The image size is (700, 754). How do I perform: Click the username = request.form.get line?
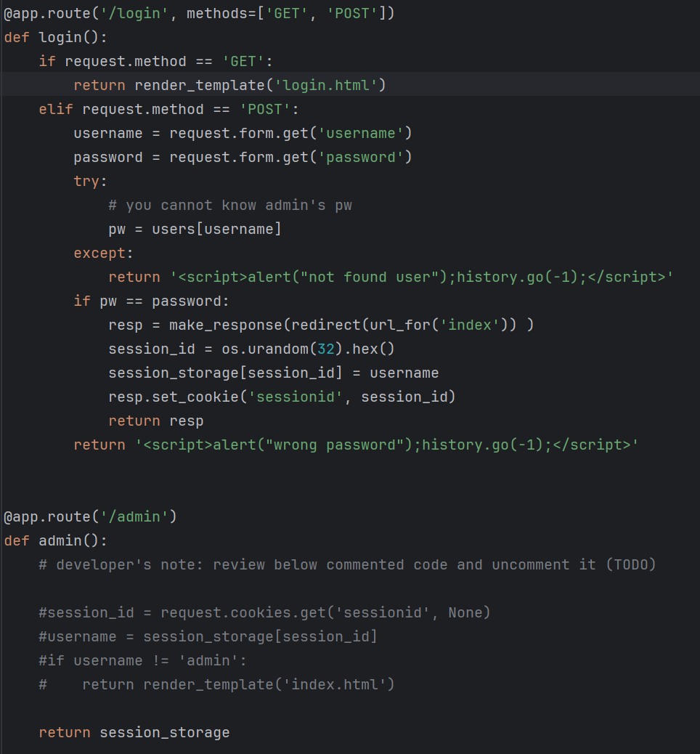point(243,133)
